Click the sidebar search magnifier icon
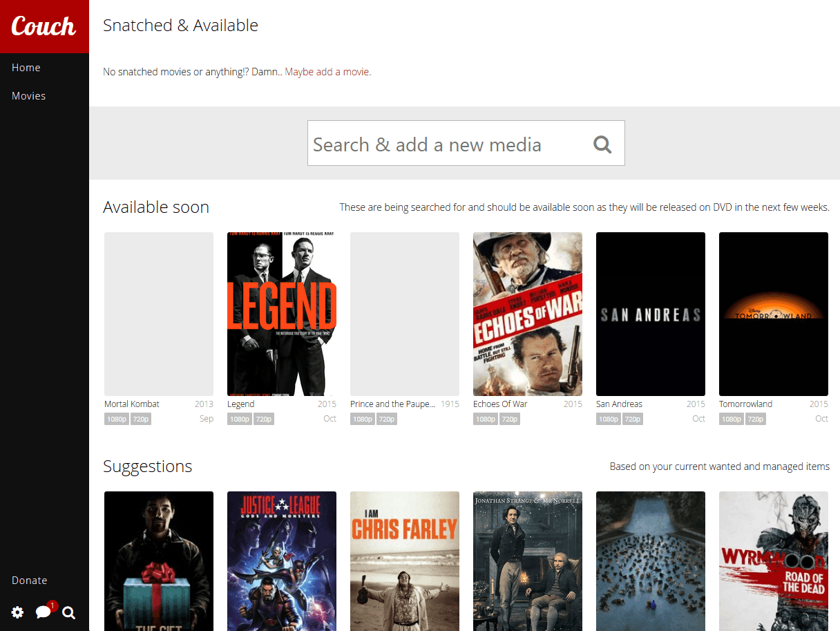Screen dimensions: 840x631 (x=68, y=612)
